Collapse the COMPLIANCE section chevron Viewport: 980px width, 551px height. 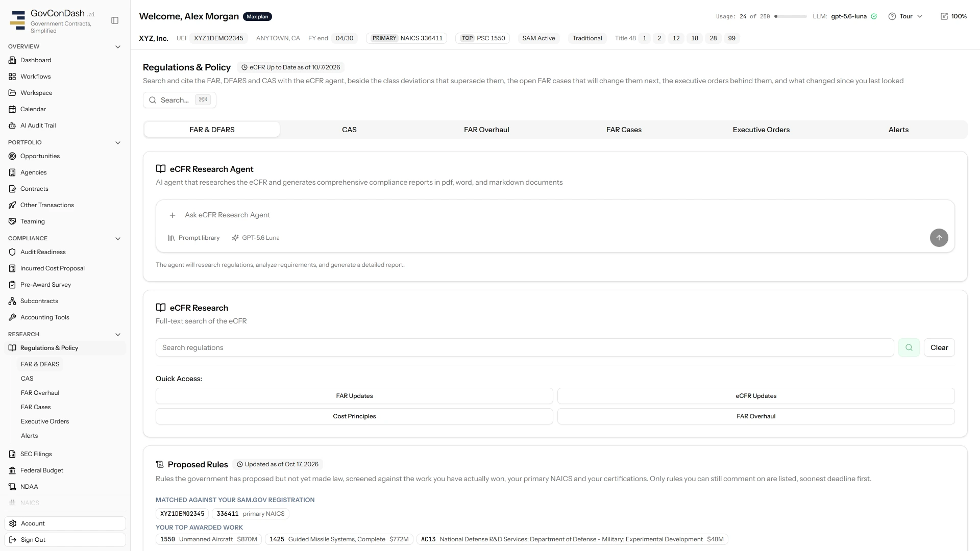118,239
